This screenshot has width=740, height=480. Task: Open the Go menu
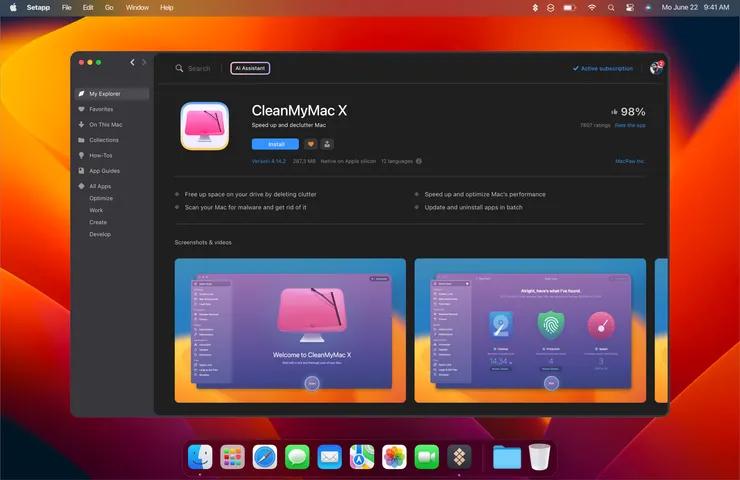point(109,8)
